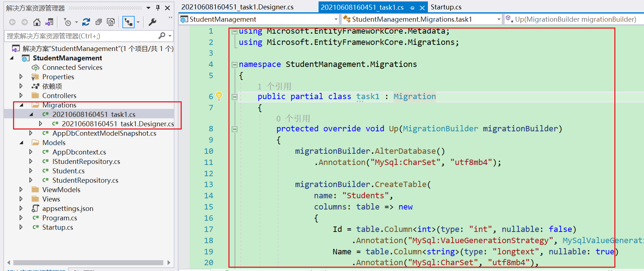Viewport: 644px width, 271px height.
Task: Switch to the 20210608160451_task1.Designer.cs tab
Action: pyautogui.click(x=237, y=7)
